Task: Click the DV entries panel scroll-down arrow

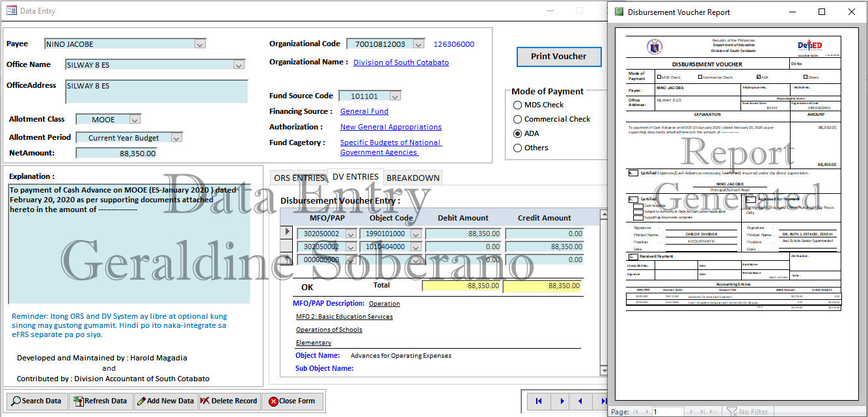Action: coord(603,370)
